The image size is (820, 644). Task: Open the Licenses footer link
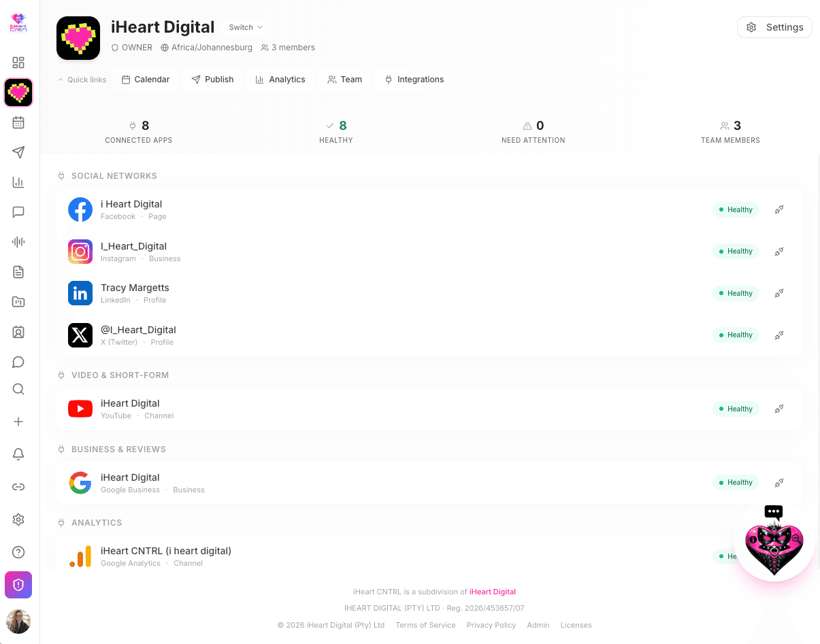pyautogui.click(x=576, y=625)
